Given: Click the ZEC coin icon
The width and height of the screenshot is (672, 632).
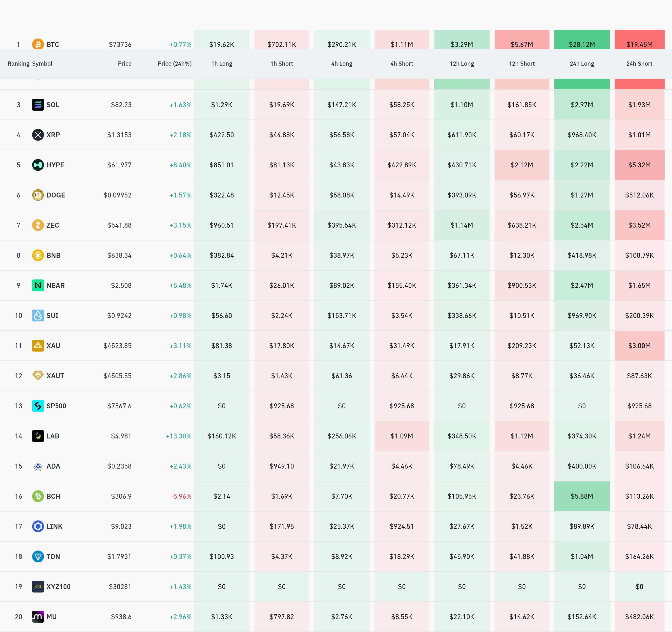Looking at the screenshot, I should (x=38, y=225).
